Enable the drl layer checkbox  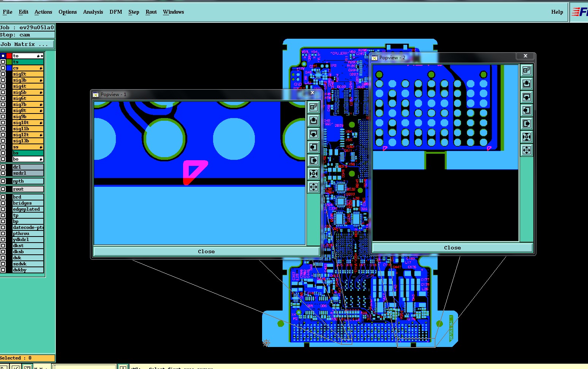tap(3, 167)
